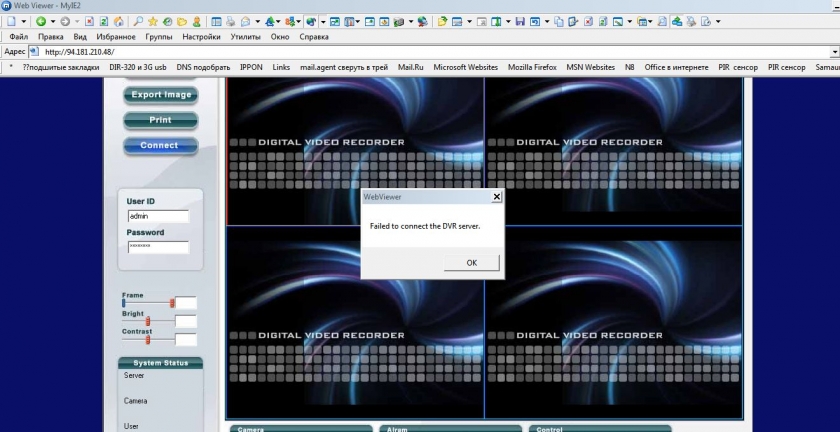This screenshot has width=840, height=432.
Task: Open browsing history clock icon
Action: [168, 21]
